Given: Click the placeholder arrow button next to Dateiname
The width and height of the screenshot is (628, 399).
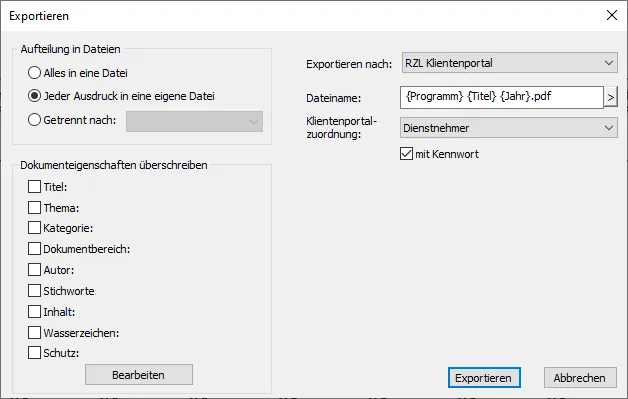Looking at the screenshot, I should (x=610, y=97).
